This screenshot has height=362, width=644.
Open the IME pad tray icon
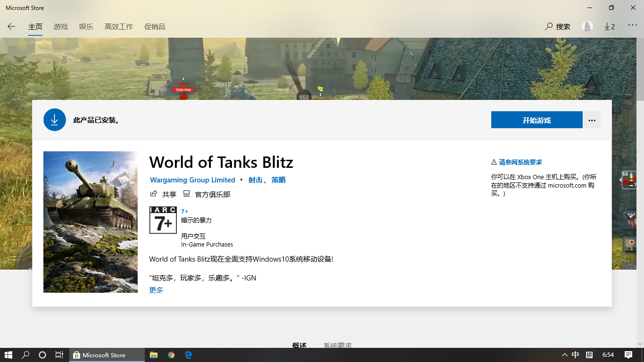point(589,355)
